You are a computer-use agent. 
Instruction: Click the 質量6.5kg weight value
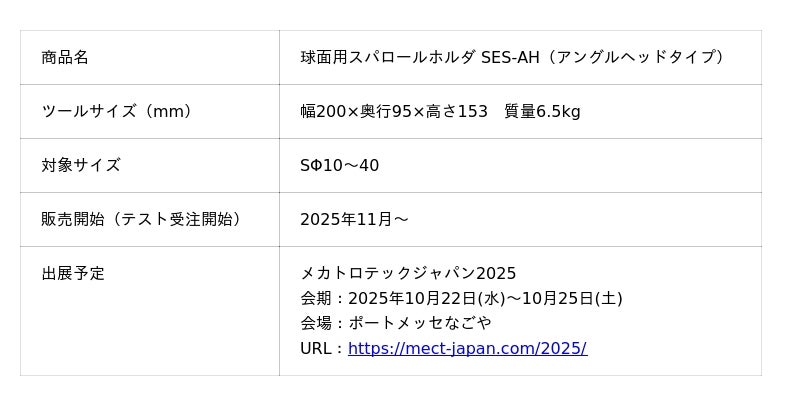click(x=542, y=111)
